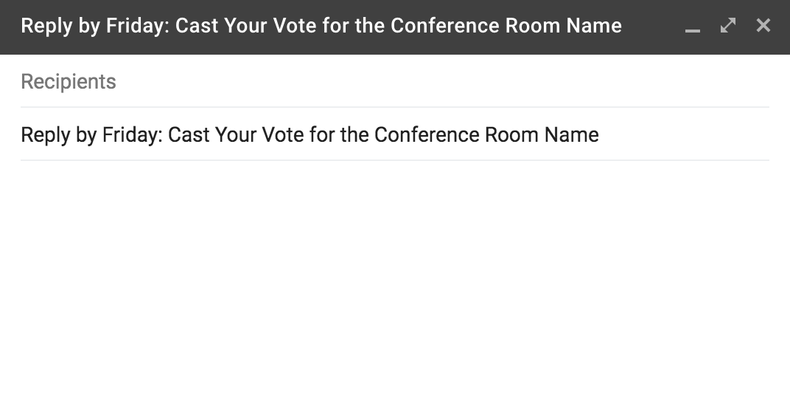This screenshot has height=418, width=790.
Task: Place cursor in the subject text
Action: [310, 134]
